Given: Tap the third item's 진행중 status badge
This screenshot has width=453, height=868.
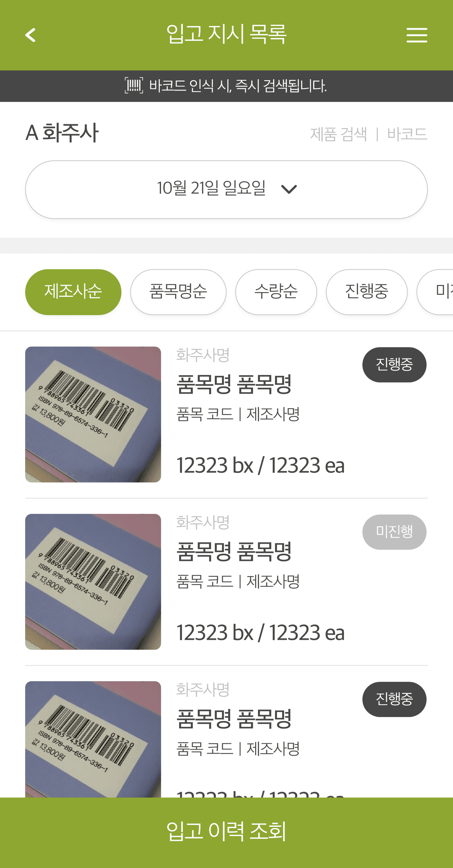Looking at the screenshot, I should pyautogui.click(x=394, y=699).
